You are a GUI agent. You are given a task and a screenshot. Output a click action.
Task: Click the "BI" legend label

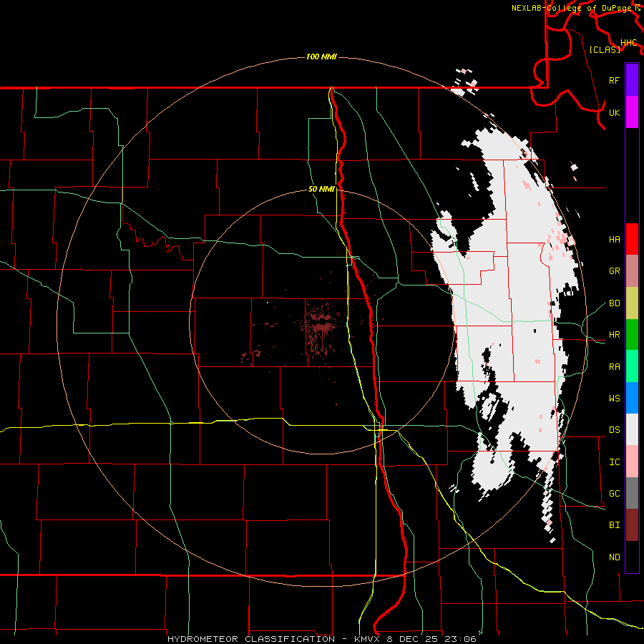click(x=614, y=525)
